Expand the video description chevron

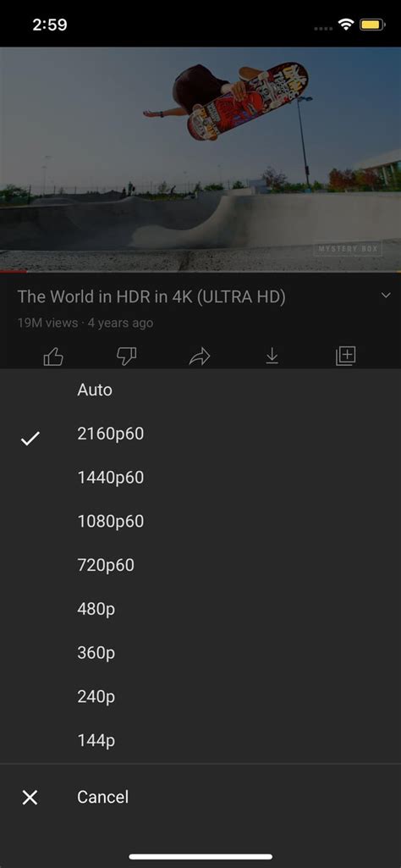386,296
